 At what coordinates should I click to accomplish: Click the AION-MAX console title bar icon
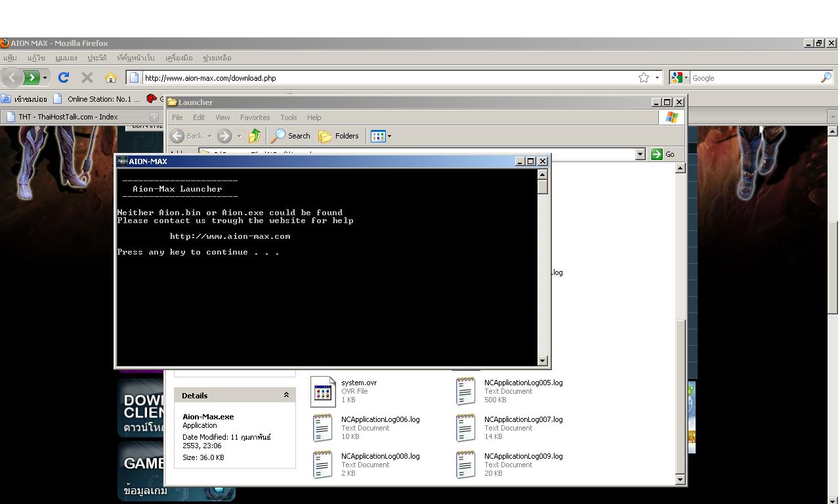(x=122, y=161)
